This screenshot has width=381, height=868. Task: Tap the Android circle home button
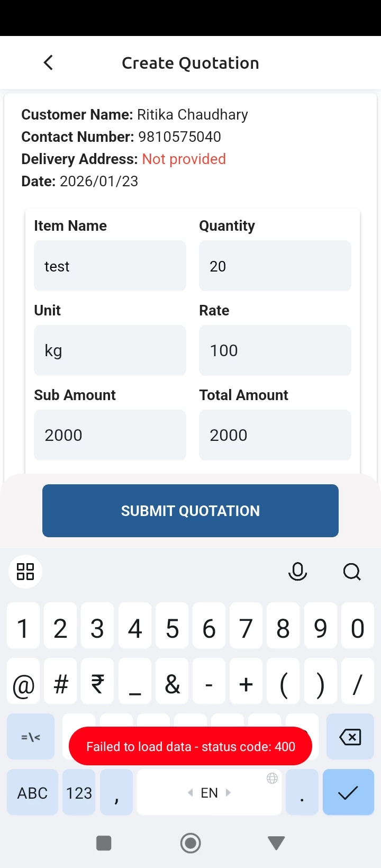tap(190, 843)
